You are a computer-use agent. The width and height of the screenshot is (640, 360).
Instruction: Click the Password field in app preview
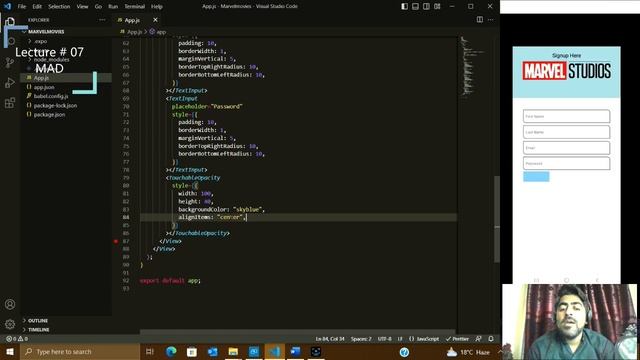tap(567, 163)
